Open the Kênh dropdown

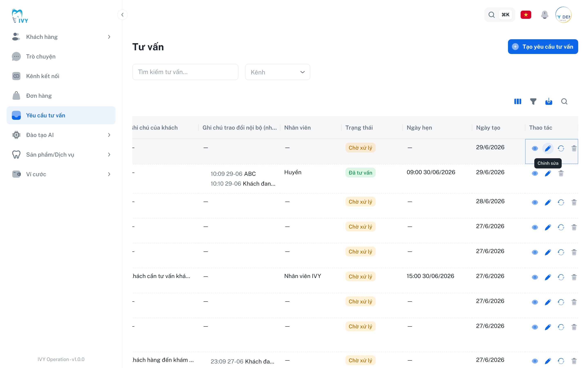pos(277,72)
